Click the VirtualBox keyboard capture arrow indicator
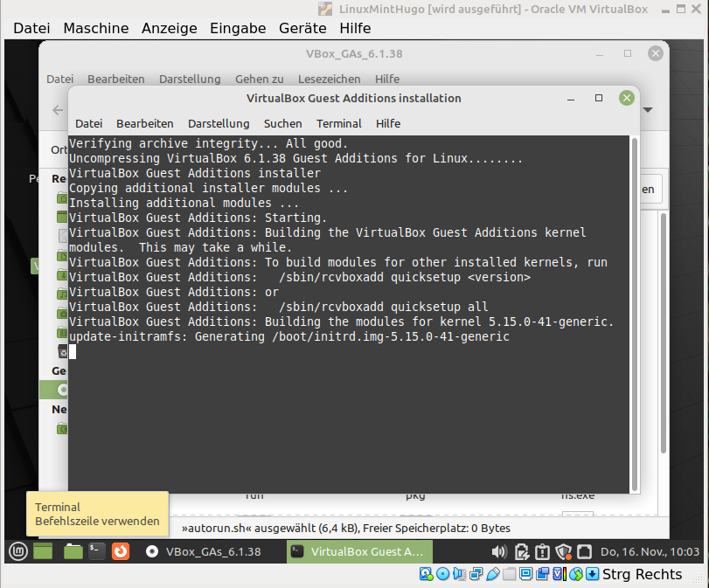Image resolution: width=709 pixels, height=588 pixels. point(593,574)
